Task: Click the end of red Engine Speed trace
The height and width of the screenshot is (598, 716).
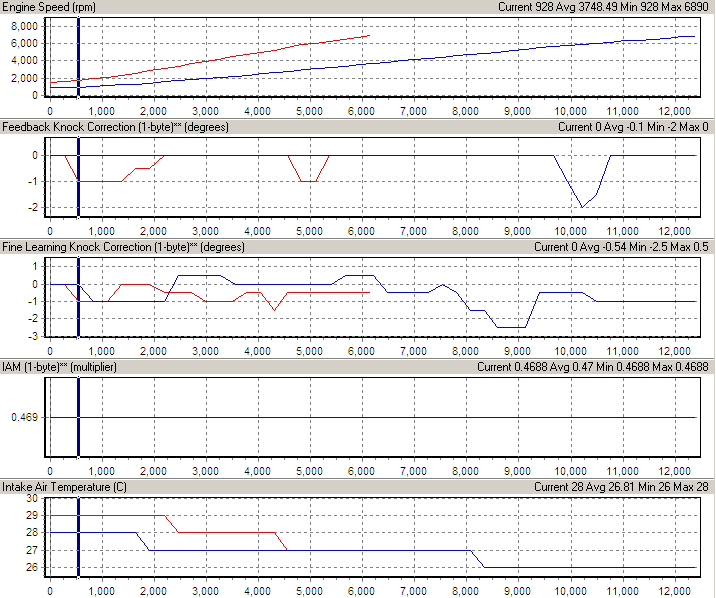Action: 369,35
